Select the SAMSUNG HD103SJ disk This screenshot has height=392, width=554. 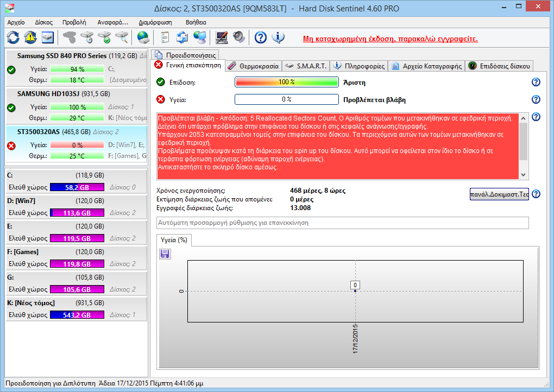coord(77,105)
